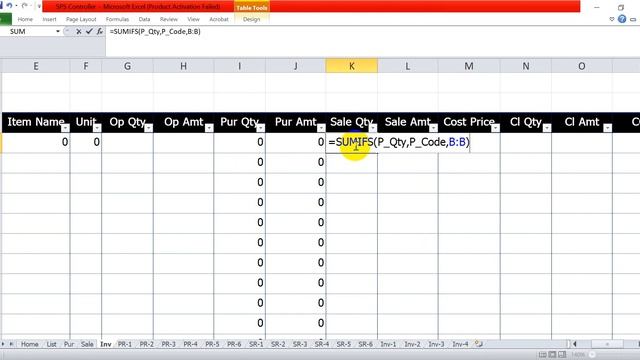Open the View ribbon tab
Viewport: 640px width, 360px height.
tap(193, 19)
